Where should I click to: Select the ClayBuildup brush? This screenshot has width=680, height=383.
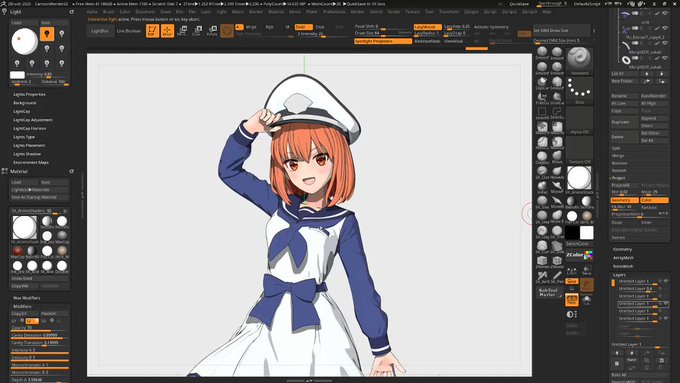(x=542, y=157)
